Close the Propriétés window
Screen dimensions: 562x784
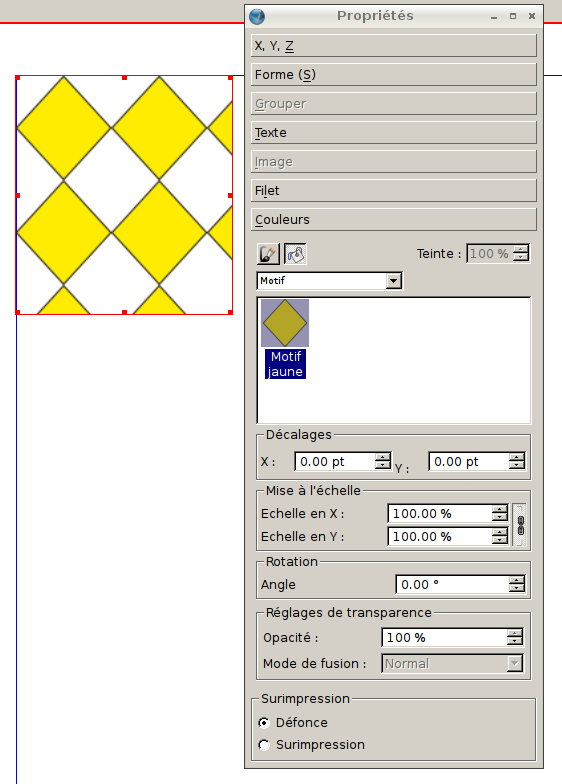532,16
